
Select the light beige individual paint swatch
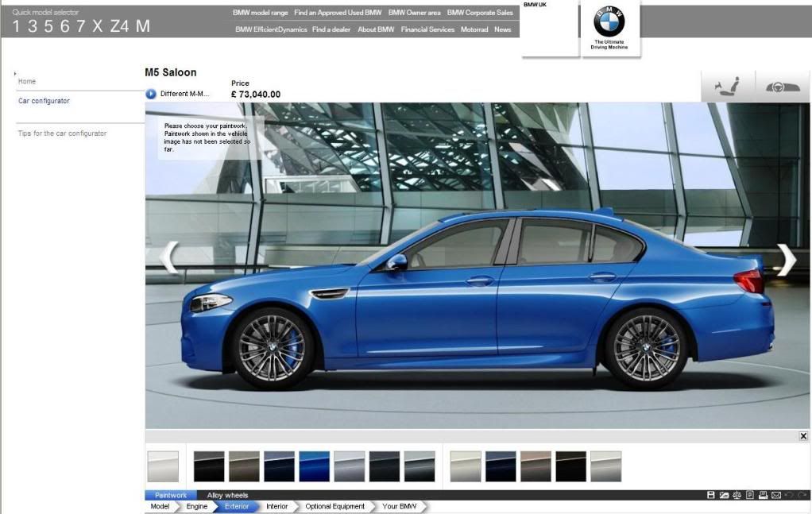coord(466,466)
